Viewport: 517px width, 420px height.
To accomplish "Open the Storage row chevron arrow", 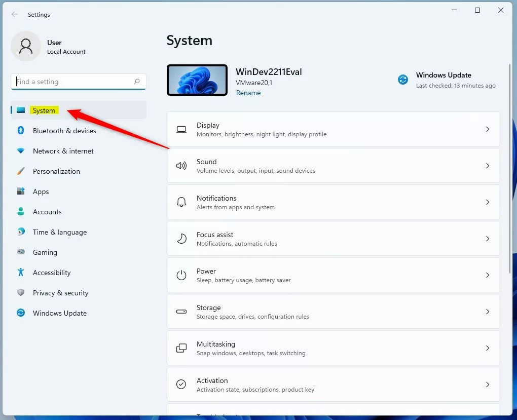I will 488,312.
